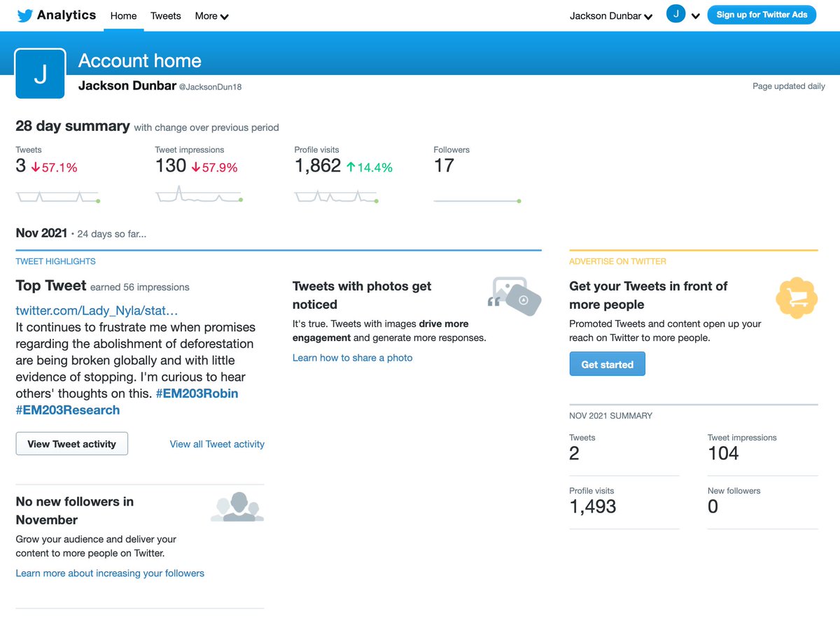Click the summary Tweets value 2
Viewport: 840px width, 628px height.
point(575,454)
